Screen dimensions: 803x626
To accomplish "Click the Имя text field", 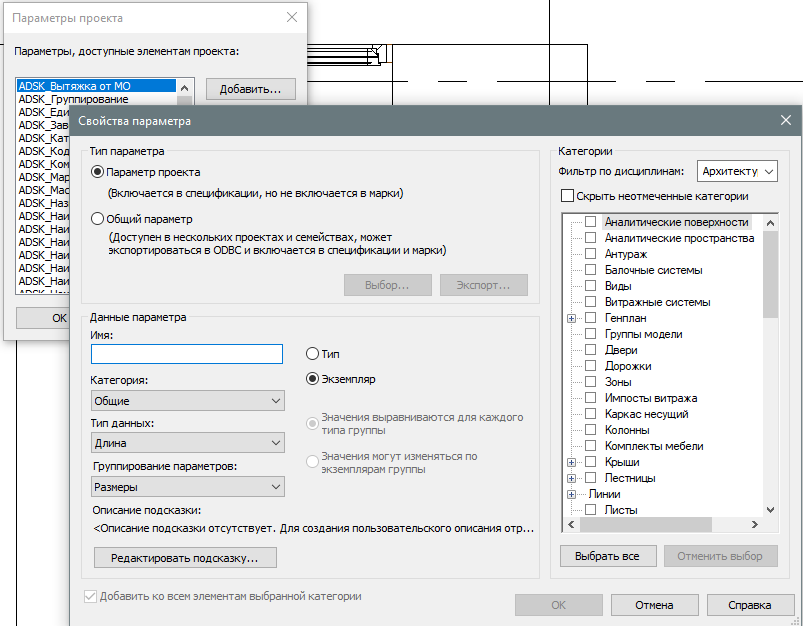I will pyautogui.click(x=187, y=354).
